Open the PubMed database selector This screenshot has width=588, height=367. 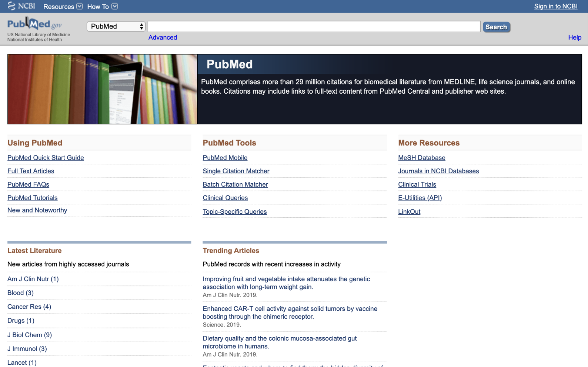116,26
